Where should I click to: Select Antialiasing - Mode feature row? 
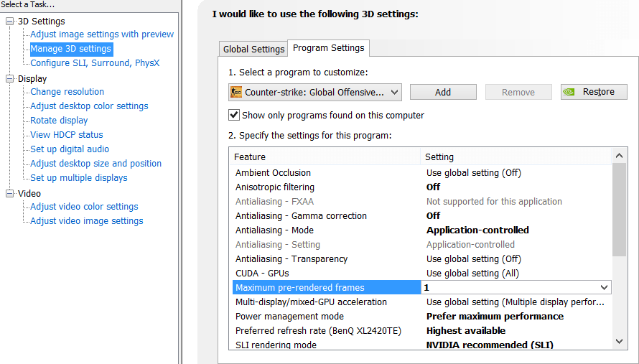click(x=274, y=230)
